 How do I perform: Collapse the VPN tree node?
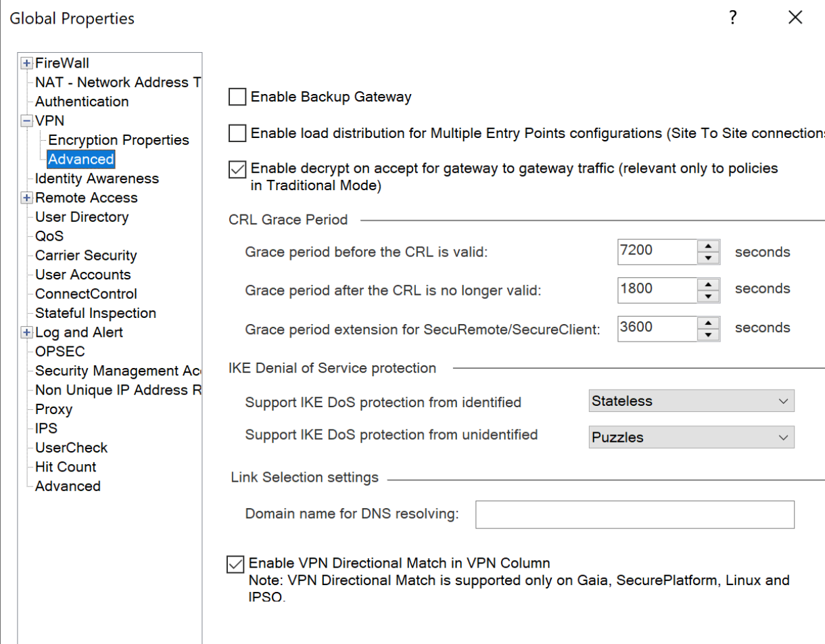[x=26, y=121]
